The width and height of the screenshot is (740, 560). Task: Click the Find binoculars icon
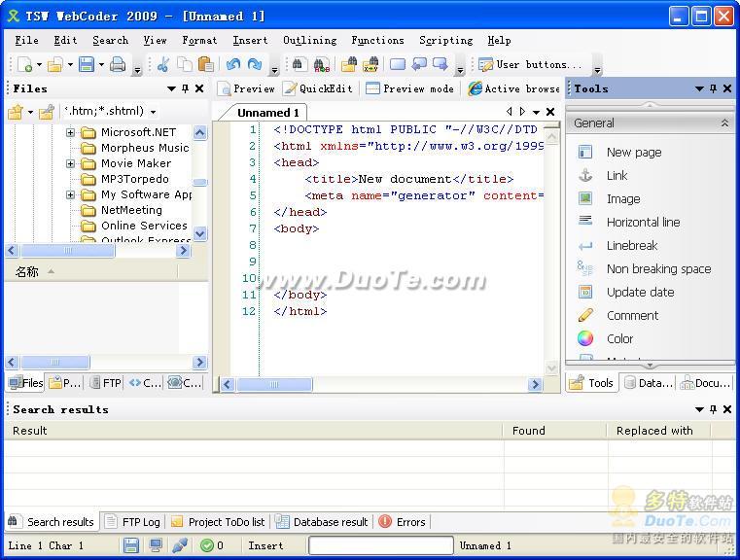(298, 64)
